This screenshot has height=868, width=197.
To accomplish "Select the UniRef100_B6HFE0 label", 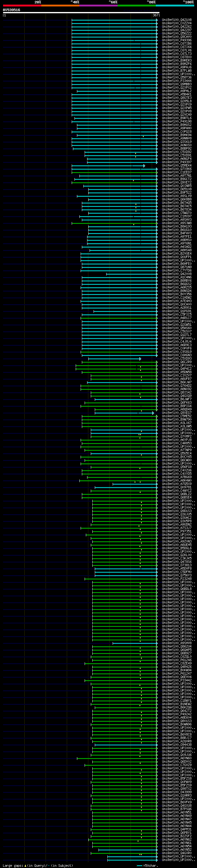I will 177,264.
